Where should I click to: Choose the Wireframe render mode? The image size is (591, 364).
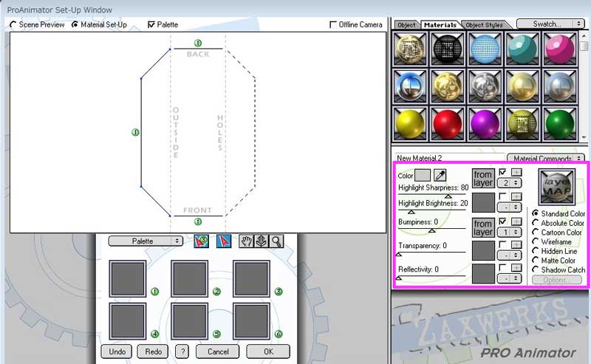coord(536,242)
